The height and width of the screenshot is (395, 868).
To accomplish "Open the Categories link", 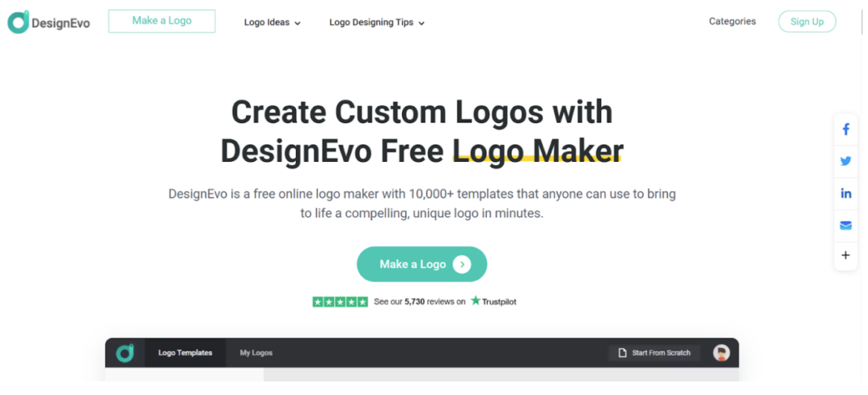I will pyautogui.click(x=732, y=21).
